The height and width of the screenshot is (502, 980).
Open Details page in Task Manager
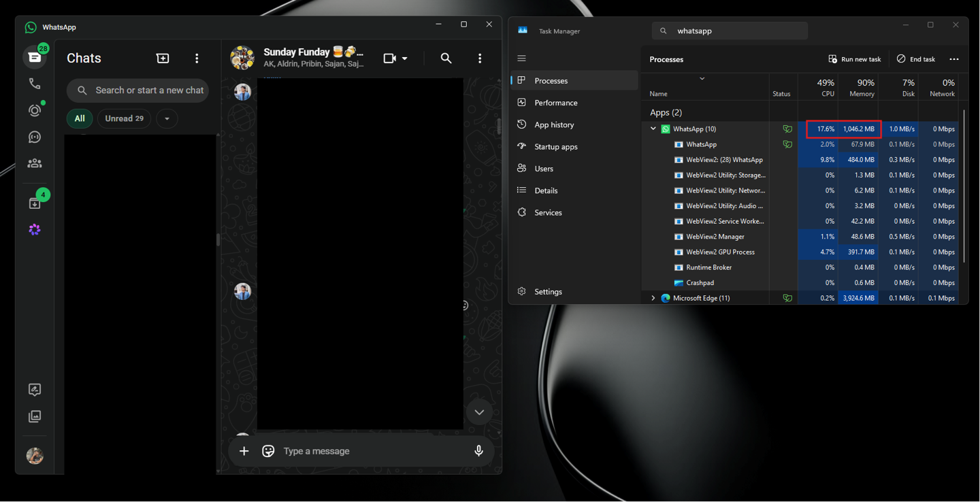point(574,190)
